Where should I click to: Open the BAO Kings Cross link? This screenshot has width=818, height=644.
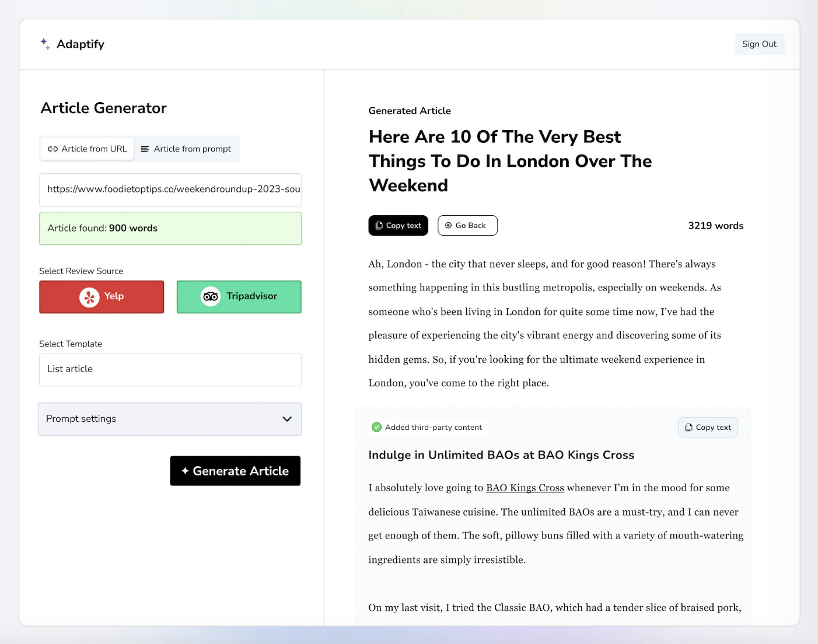point(524,487)
